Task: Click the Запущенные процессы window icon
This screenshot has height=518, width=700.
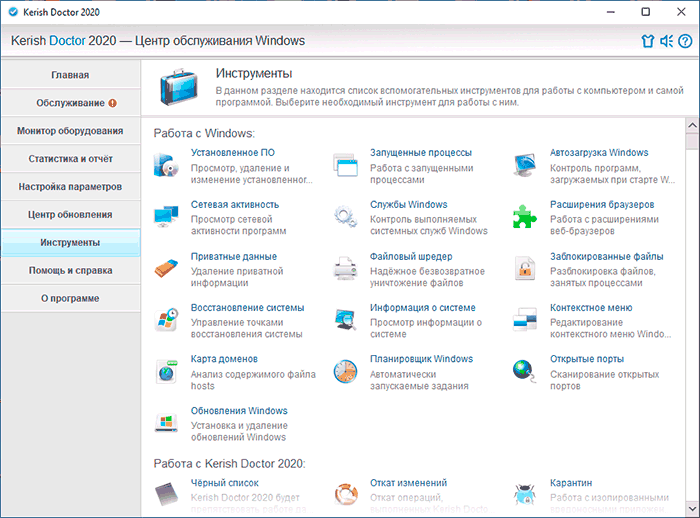Action: 346,165
